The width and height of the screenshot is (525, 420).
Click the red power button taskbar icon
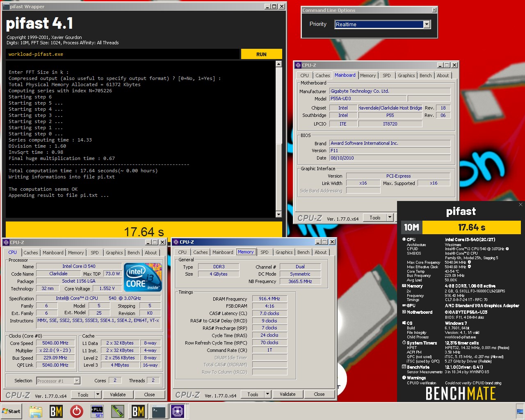tap(77, 411)
